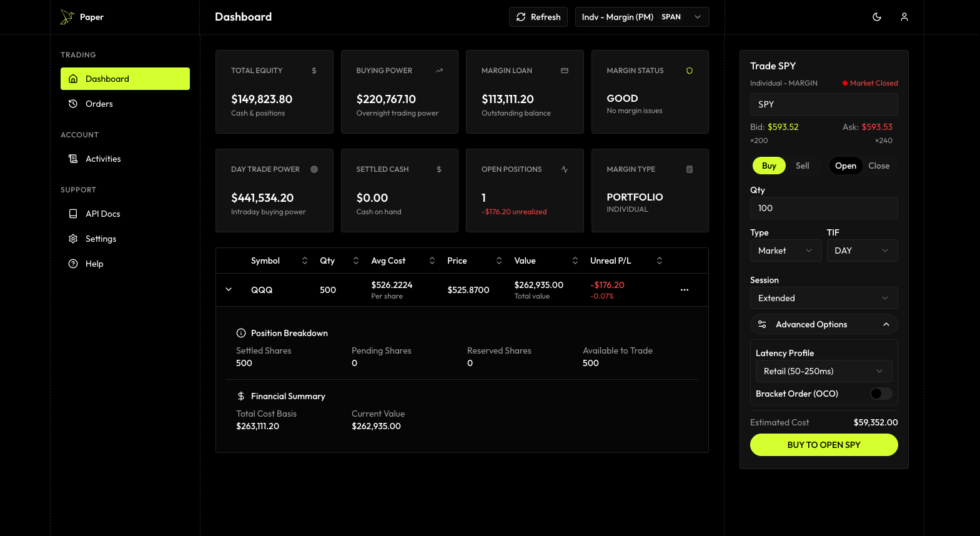Viewport: 980px width, 536px height.
Task: Click the Ask price $593.53
Action: tap(877, 127)
